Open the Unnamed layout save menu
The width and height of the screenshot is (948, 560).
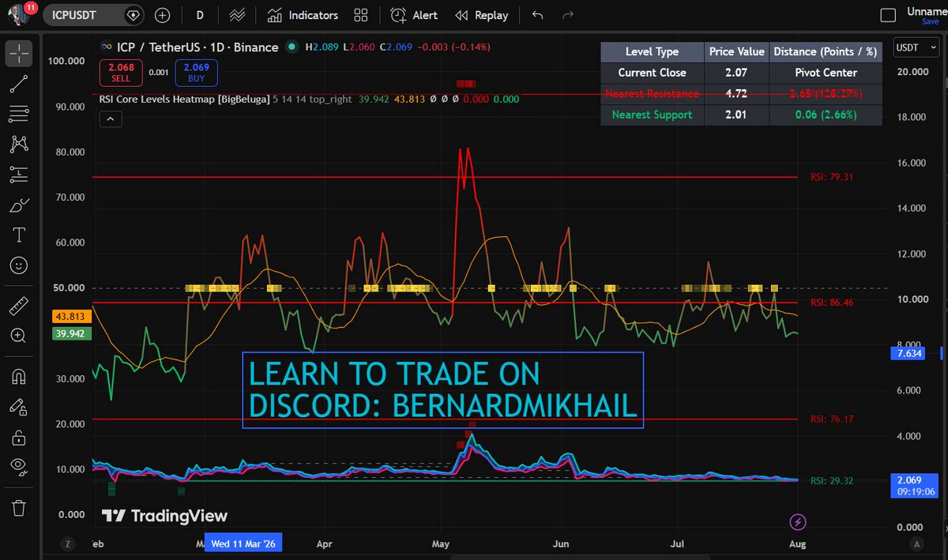[929, 15]
